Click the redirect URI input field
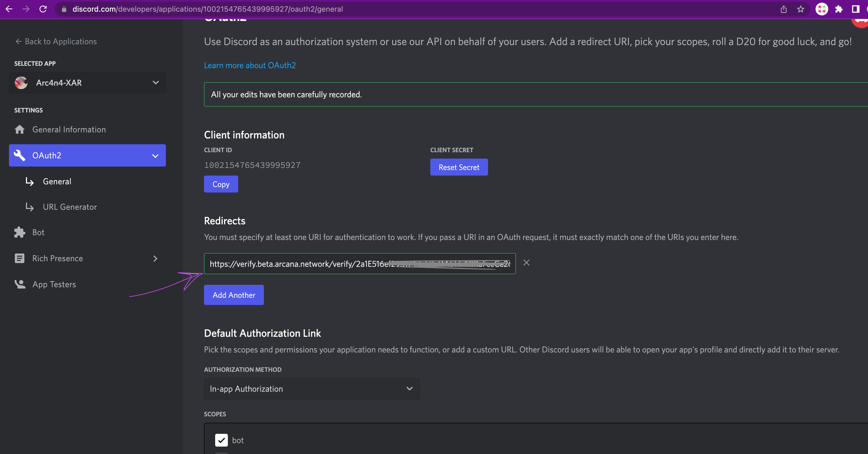The height and width of the screenshot is (454, 868). [x=360, y=263]
